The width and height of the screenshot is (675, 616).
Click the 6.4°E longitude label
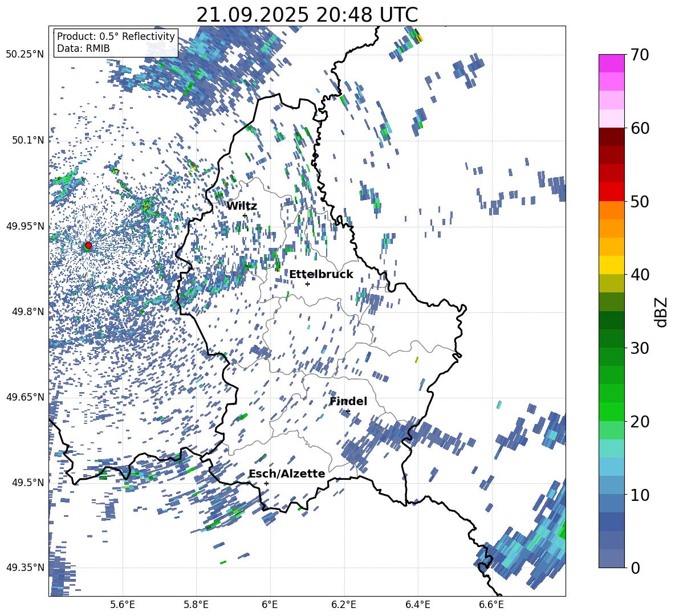(x=417, y=605)
